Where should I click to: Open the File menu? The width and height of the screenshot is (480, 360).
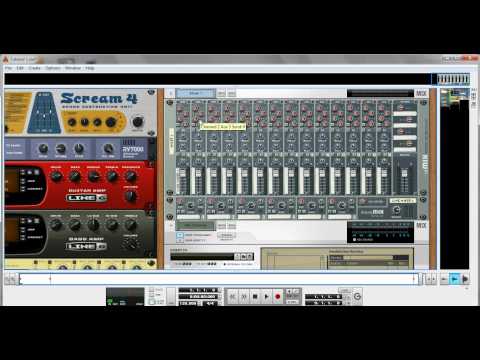pos(8,68)
